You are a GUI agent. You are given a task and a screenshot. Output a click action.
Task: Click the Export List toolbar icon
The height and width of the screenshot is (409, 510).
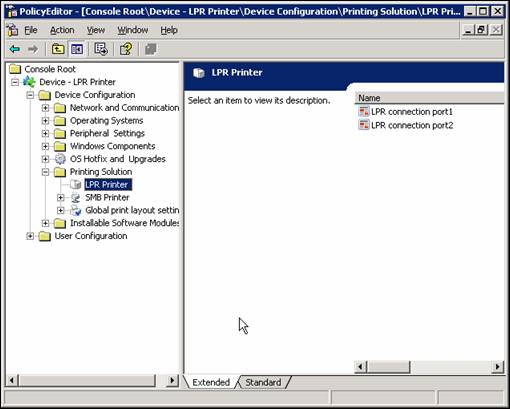pos(101,49)
